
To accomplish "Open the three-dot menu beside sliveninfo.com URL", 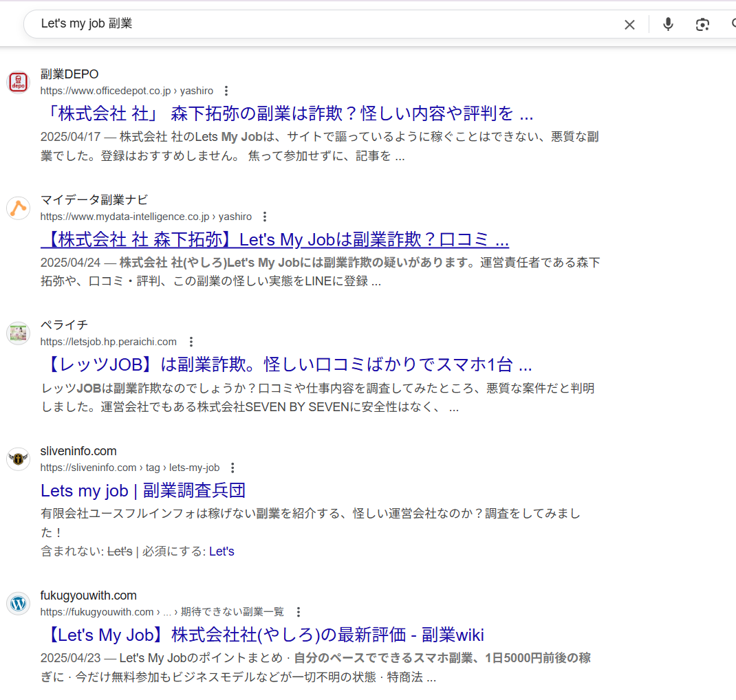I will click(x=232, y=468).
